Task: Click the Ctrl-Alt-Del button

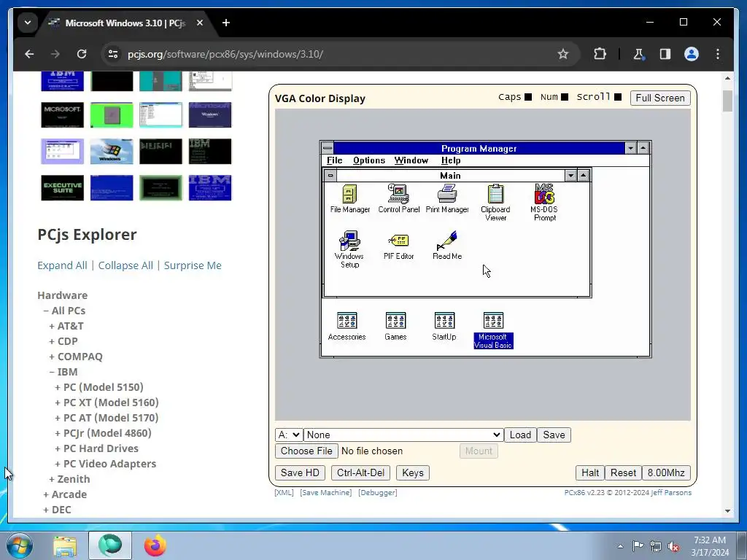Action: click(x=360, y=472)
